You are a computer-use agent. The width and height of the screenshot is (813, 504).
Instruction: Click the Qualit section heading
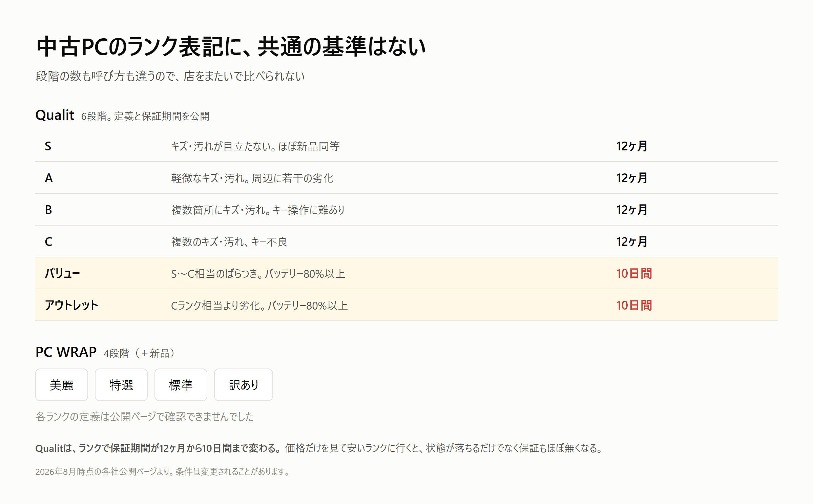click(55, 115)
